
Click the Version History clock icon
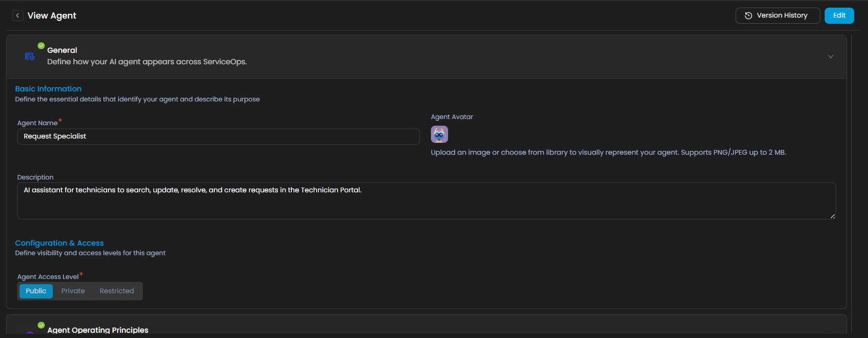(x=748, y=16)
